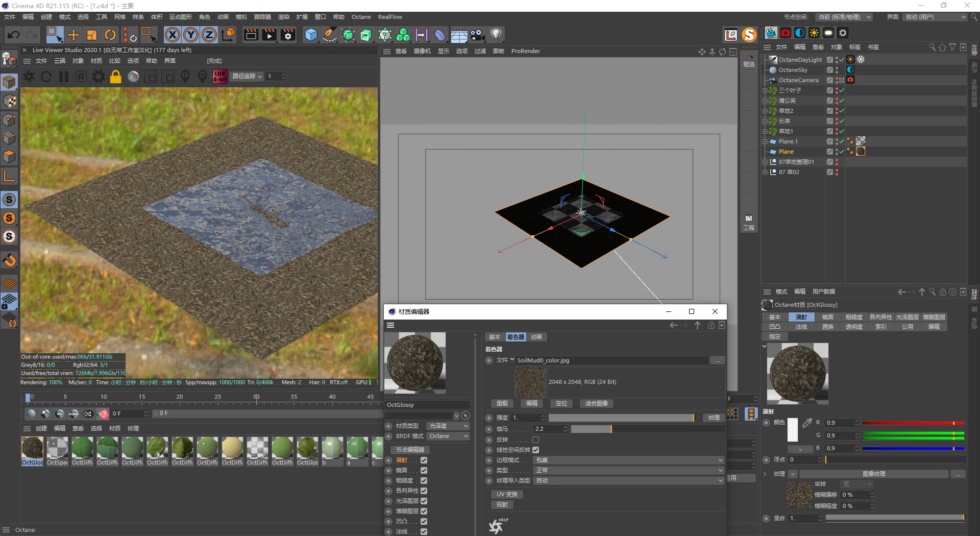Toggle the 光泽图层 channel checkbox in material editor
This screenshot has width=980, height=536.
424,501
